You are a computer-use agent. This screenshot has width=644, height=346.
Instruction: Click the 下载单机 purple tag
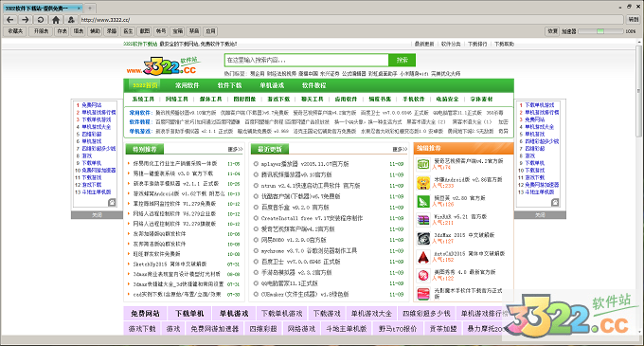pyautogui.click(x=189, y=314)
